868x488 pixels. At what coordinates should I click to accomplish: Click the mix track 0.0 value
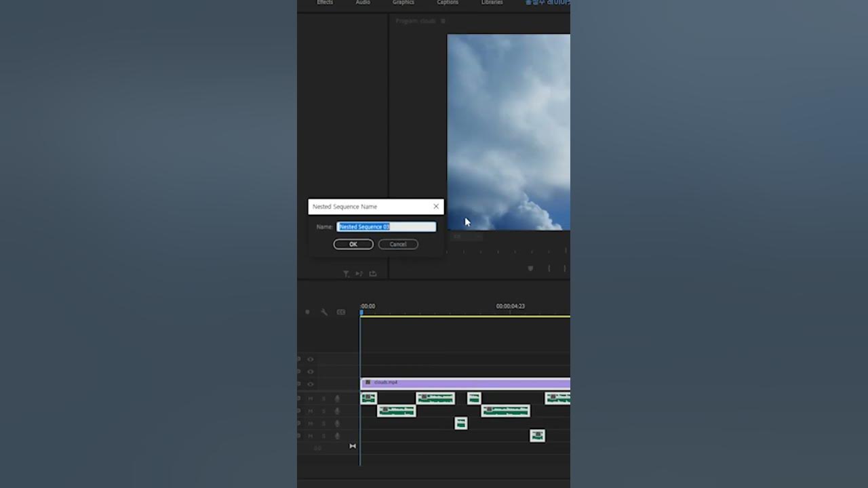(x=317, y=448)
